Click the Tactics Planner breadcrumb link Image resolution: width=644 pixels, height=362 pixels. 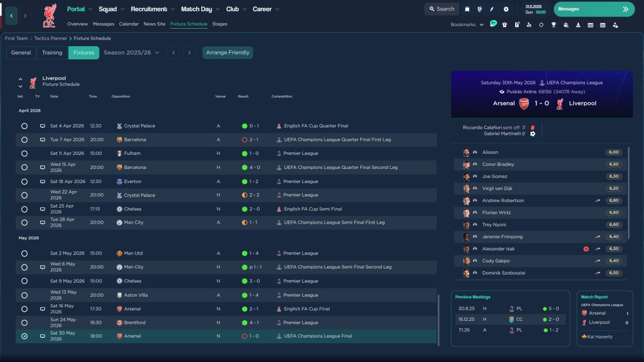pos(51,38)
